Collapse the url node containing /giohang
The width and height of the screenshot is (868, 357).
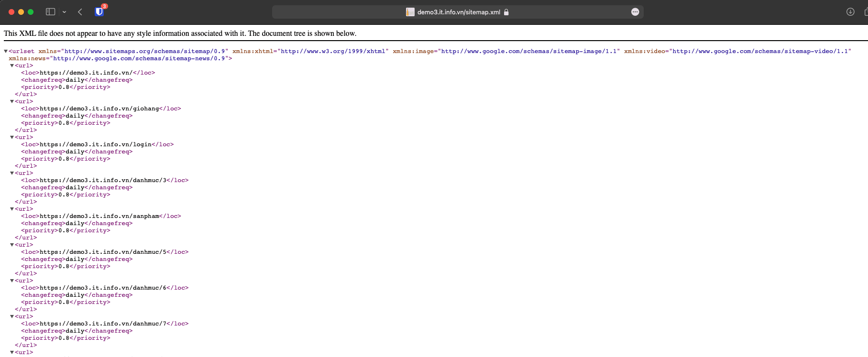point(12,101)
